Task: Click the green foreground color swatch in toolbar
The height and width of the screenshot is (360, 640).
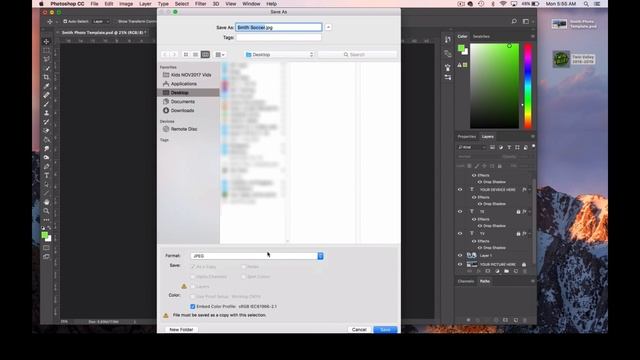Action: click(44, 235)
